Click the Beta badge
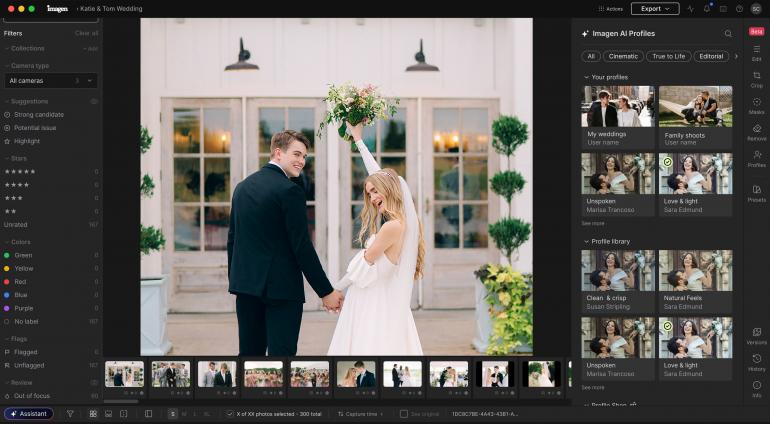The width and height of the screenshot is (770, 424). [x=756, y=31]
